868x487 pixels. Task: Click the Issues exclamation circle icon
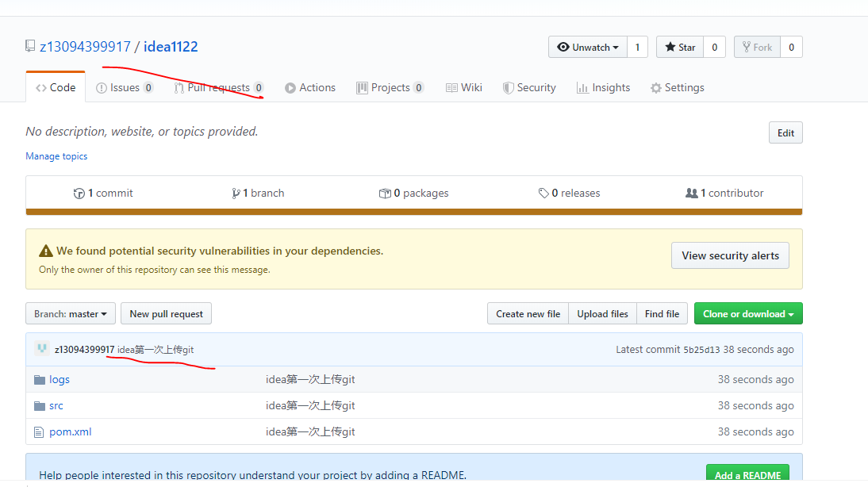(102, 88)
